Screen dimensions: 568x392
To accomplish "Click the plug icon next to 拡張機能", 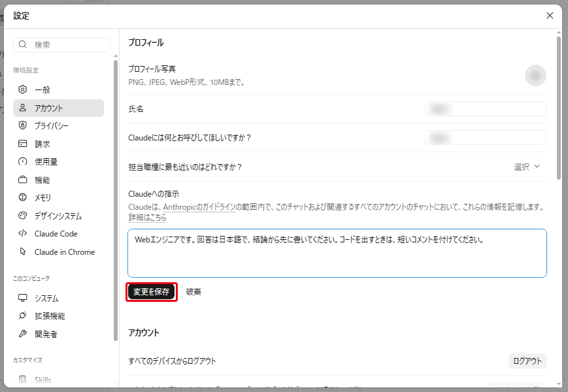I will tap(23, 316).
